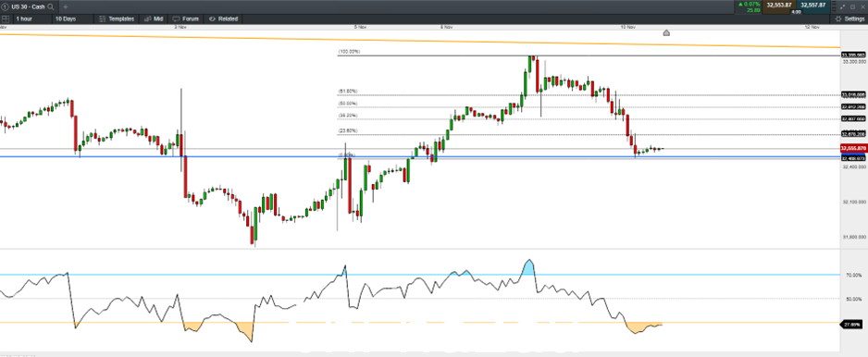Open the Forum panel

tap(185, 18)
